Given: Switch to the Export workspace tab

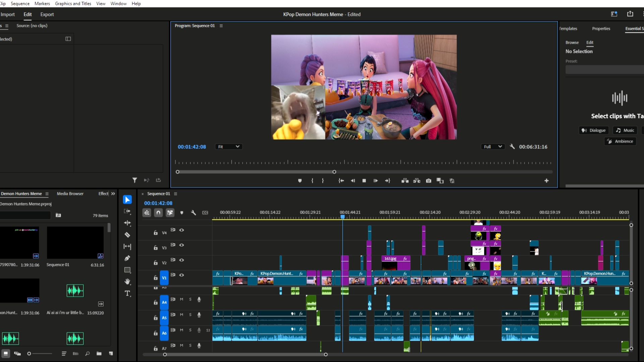Looking at the screenshot, I should 47,14.
